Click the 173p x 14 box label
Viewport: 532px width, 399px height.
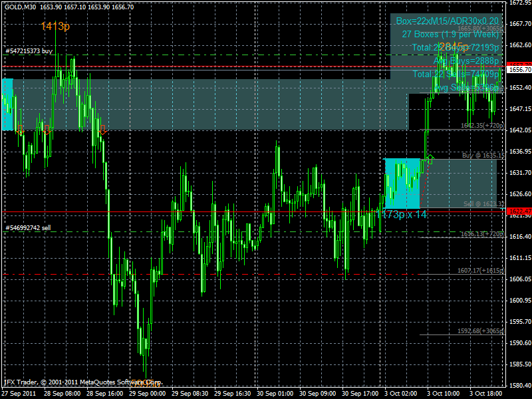(x=404, y=215)
